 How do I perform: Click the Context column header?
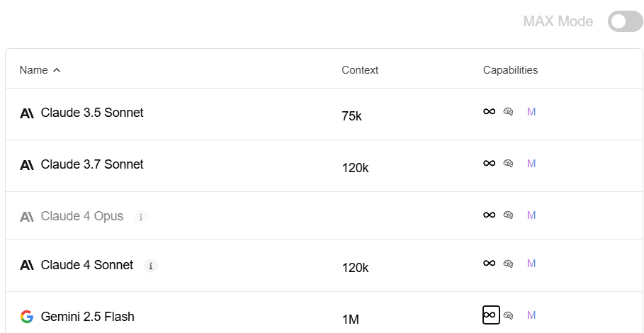click(360, 70)
